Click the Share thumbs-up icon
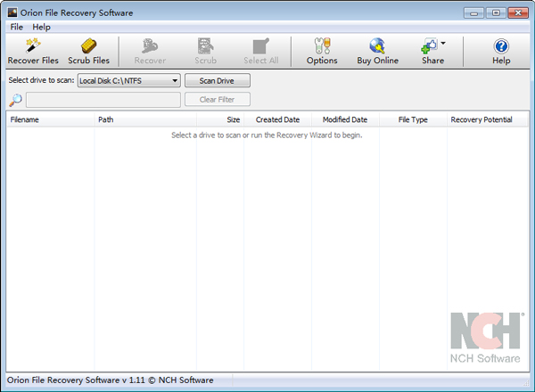The height and width of the screenshot is (392, 535). click(429, 46)
